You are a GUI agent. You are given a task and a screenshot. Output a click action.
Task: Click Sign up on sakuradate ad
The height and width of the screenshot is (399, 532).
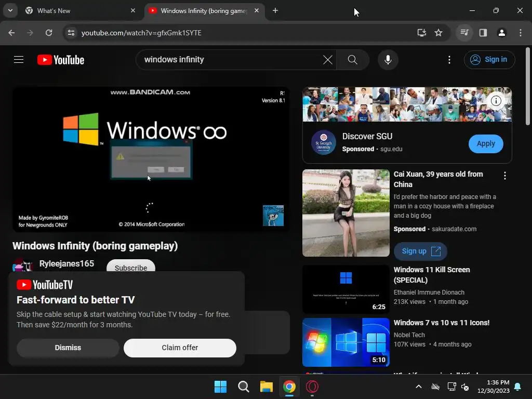pos(420,251)
